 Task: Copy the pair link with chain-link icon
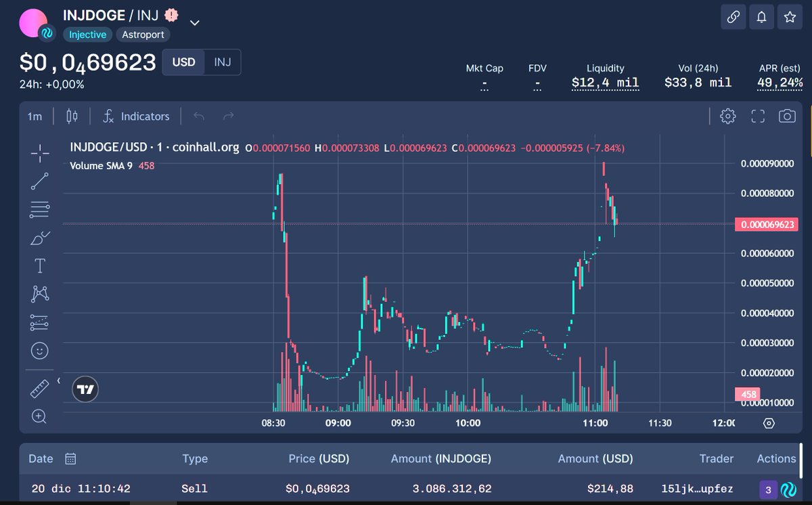click(733, 18)
